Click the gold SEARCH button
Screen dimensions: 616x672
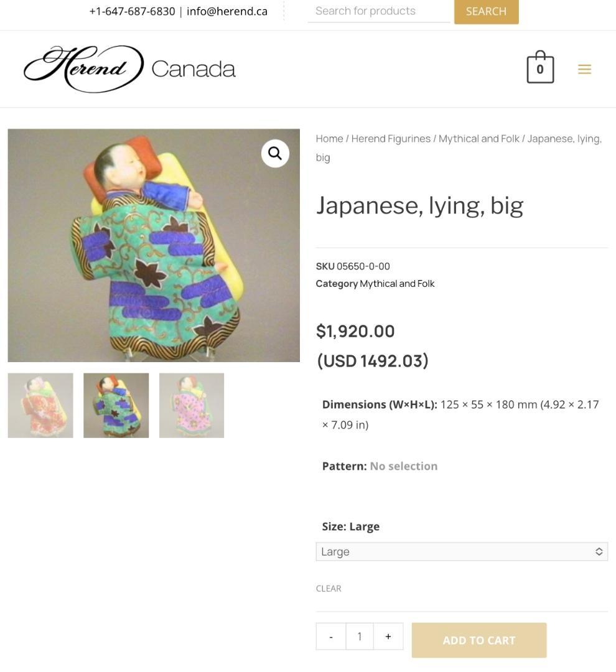tap(486, 12)
